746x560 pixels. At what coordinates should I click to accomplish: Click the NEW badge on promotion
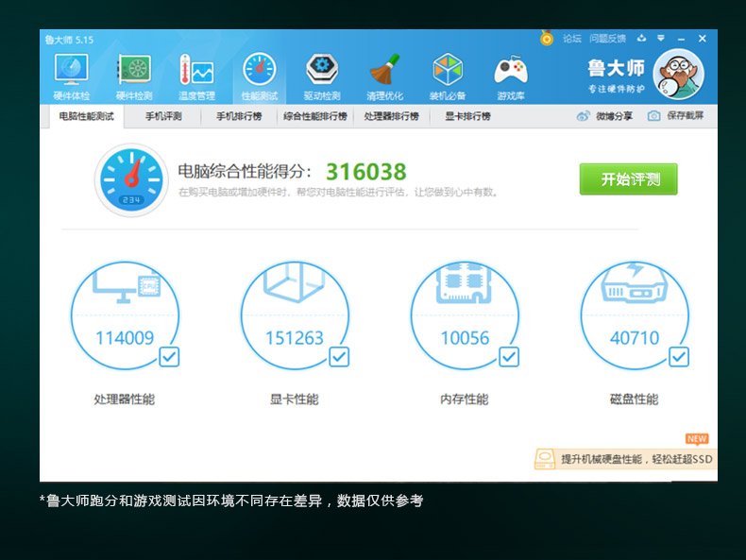tap(697, 439)
